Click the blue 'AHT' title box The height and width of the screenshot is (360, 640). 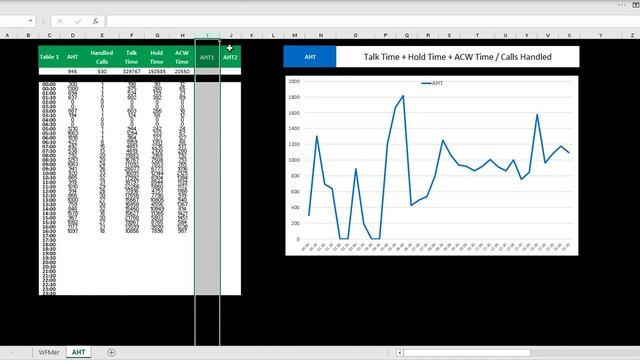(310, 57)
